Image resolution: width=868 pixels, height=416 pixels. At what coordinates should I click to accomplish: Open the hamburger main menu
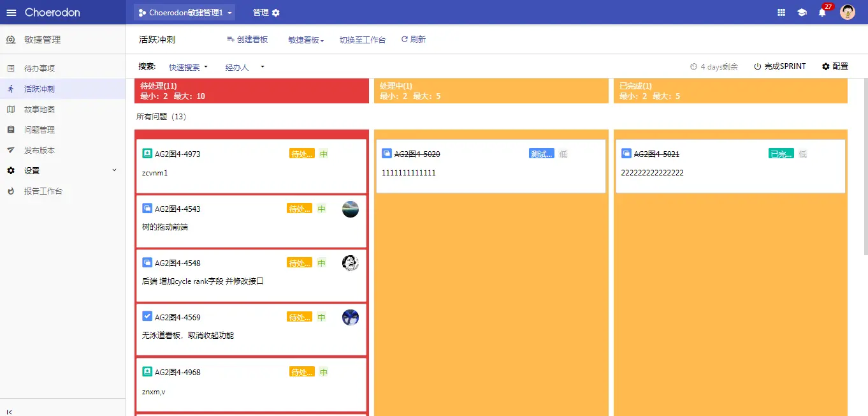11,13
